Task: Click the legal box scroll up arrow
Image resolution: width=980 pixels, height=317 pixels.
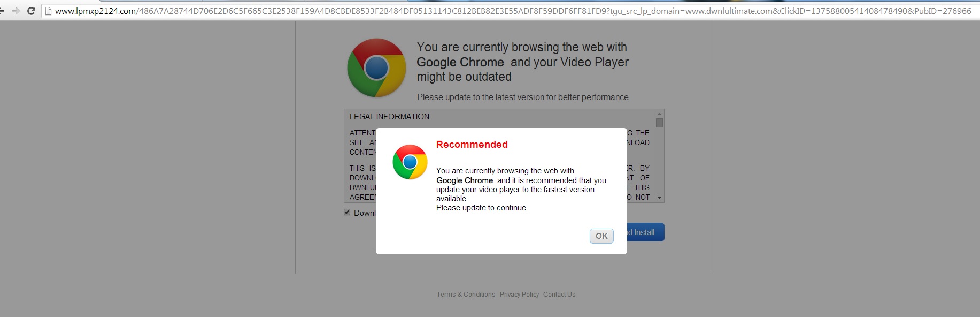Action: pyautogui.click(x=659, y=114)
